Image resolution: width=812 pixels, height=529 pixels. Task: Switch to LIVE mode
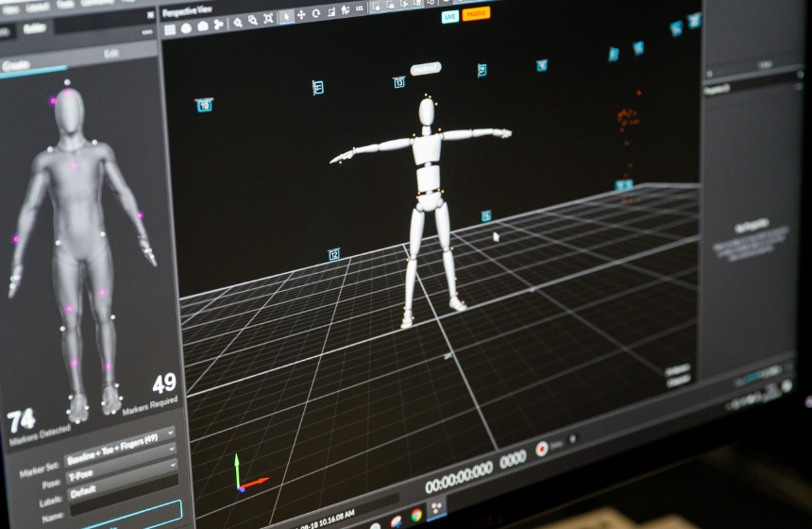point(449,16)
